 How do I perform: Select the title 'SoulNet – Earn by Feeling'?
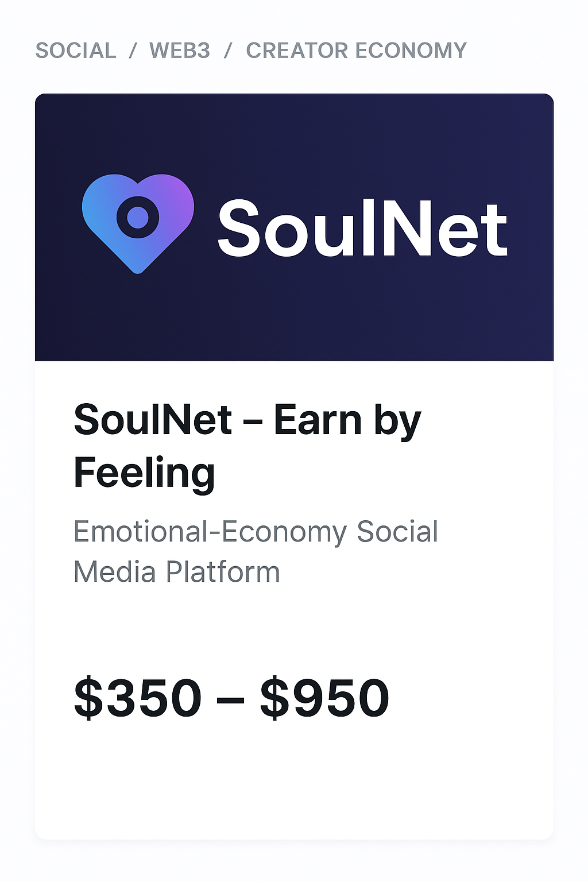coord(247,445)
